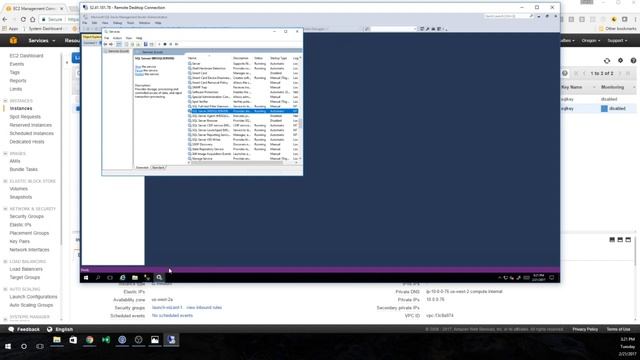Switch to the Extended tab in Services
Viewport: 640px width, 360px height.
pyautogui.click(x=142, y=167)
